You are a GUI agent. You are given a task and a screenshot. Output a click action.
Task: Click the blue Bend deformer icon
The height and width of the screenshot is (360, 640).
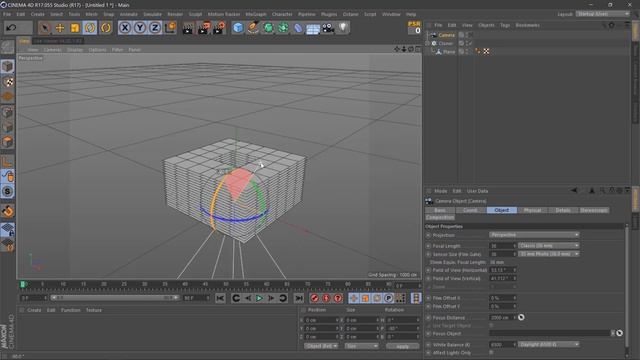tap(298, 28)
